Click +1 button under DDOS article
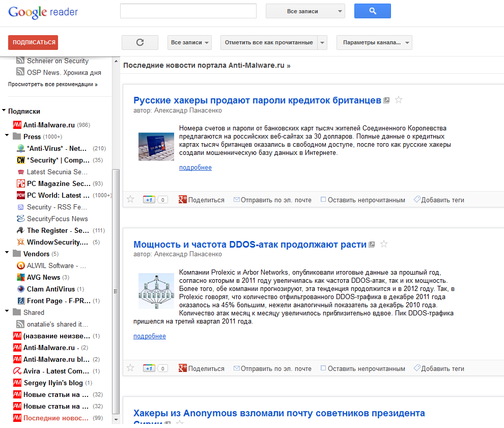Screen dimensions: 504x428 tap(149, 368)
